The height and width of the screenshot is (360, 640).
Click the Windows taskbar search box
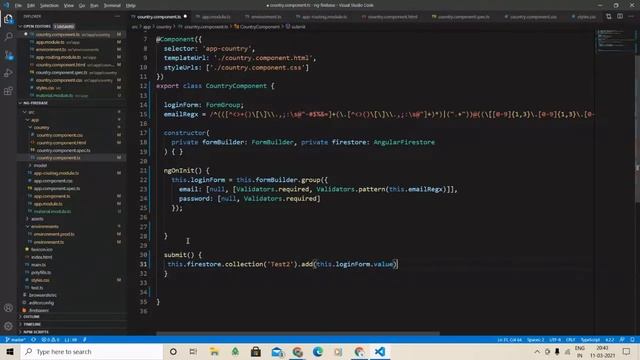click(92, 351)
